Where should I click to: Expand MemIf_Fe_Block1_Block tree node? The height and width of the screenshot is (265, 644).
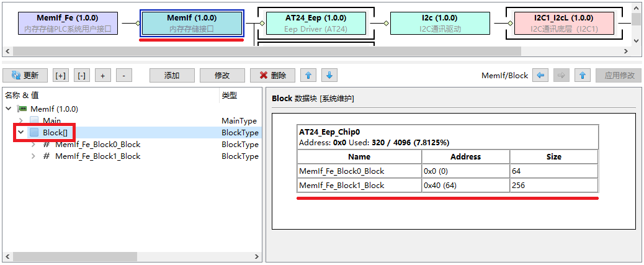33,156
